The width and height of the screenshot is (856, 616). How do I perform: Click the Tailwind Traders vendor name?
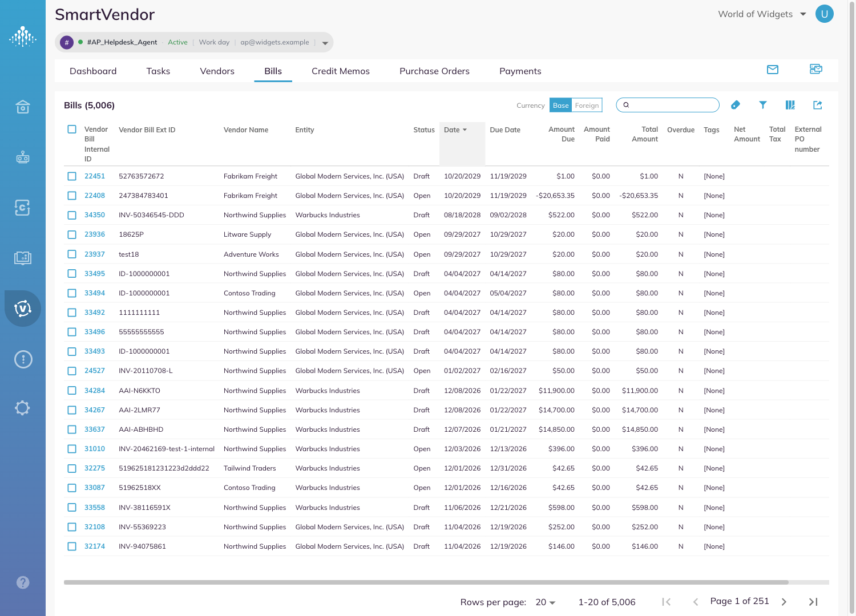250,468
